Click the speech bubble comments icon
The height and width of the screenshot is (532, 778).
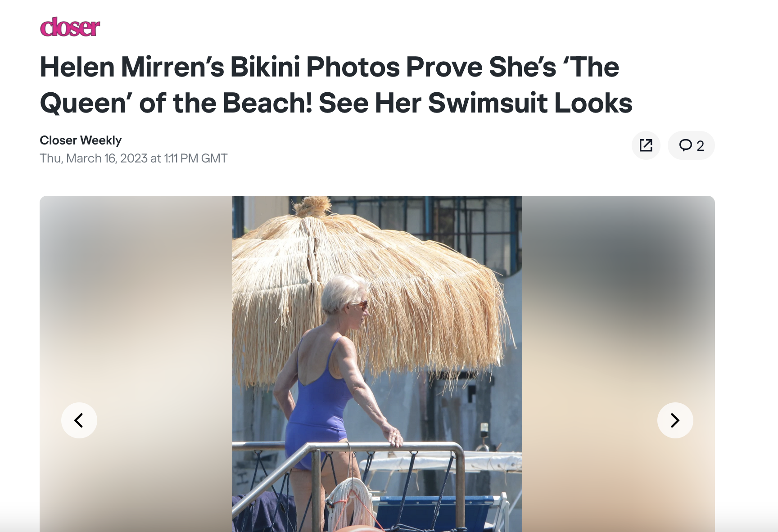point(685,145)
